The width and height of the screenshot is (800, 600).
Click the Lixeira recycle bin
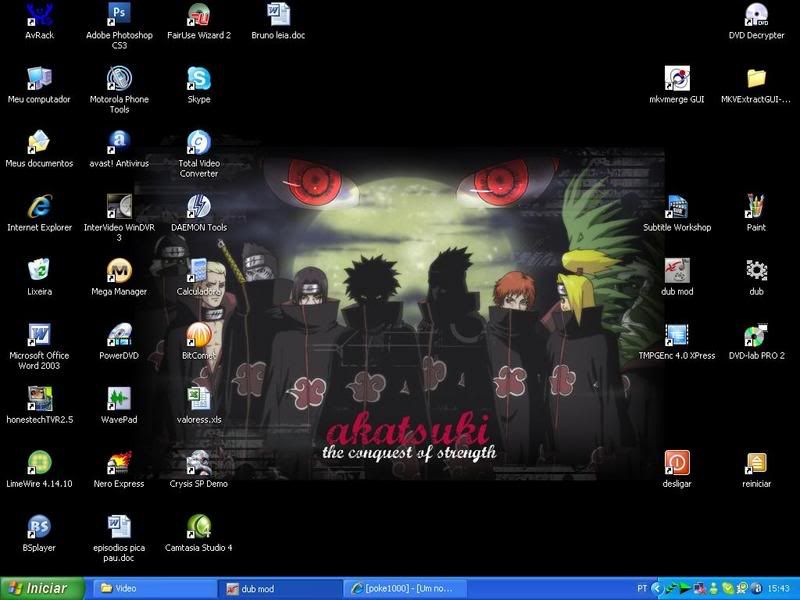pos(39,271)
